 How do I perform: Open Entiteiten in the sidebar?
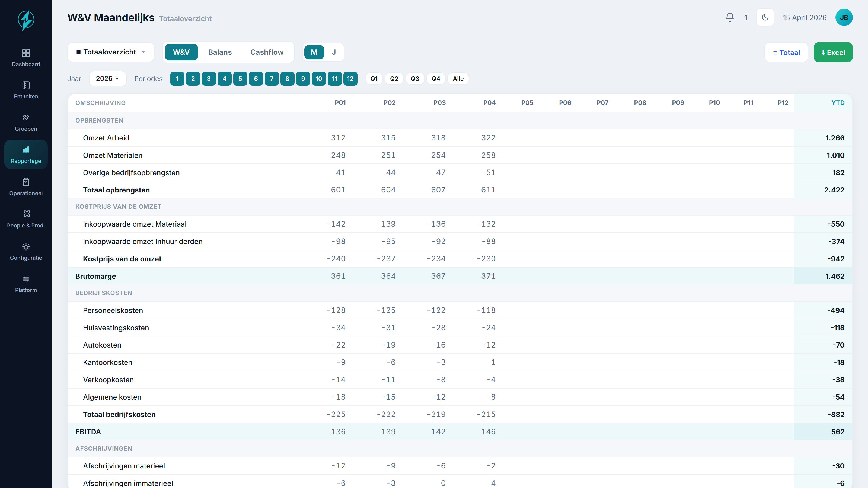pyautogui.click(x=26, y=90)
